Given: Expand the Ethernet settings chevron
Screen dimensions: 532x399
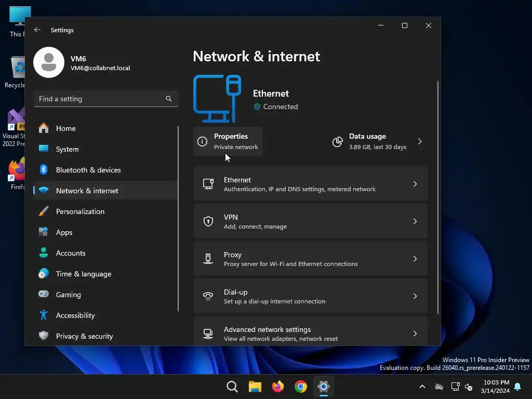Looking at the screenshot, I should click(415, 184).
